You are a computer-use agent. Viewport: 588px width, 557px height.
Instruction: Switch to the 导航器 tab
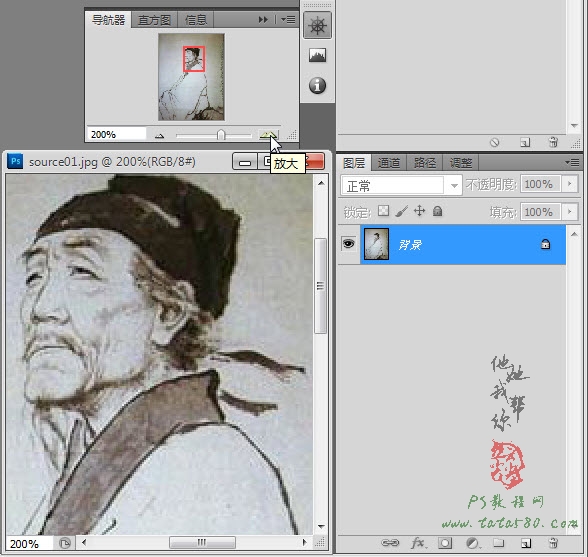pos(108,20)
